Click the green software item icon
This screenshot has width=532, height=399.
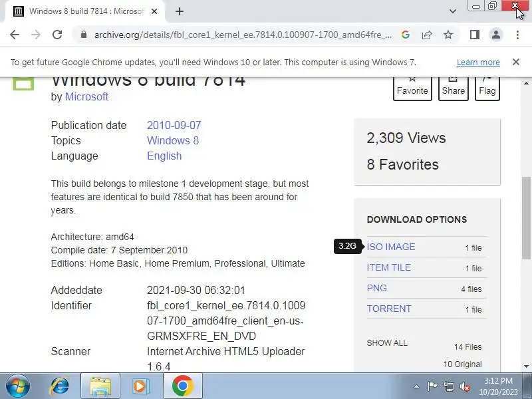click(23, 84)
